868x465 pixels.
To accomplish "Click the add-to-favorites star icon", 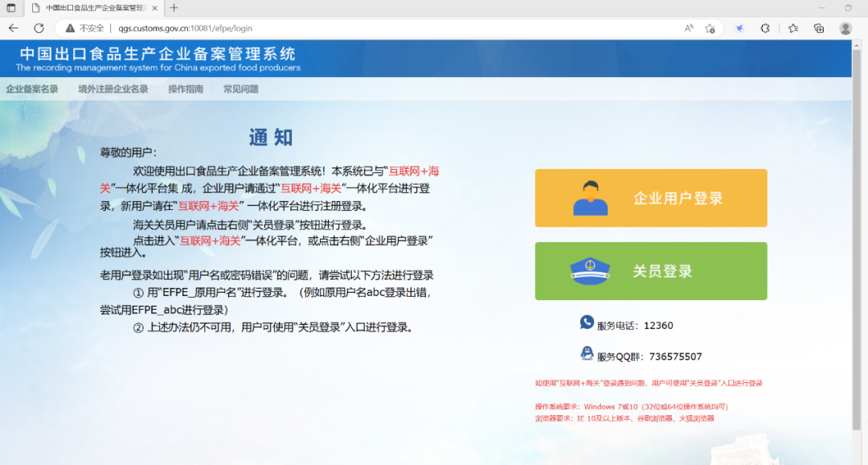I will tap(710, 27).
